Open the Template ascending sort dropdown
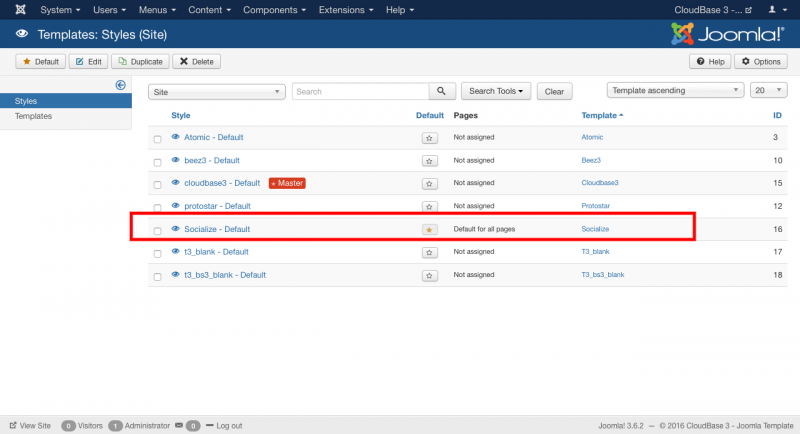Screen dimensions: 800x434 click(675, 90)
